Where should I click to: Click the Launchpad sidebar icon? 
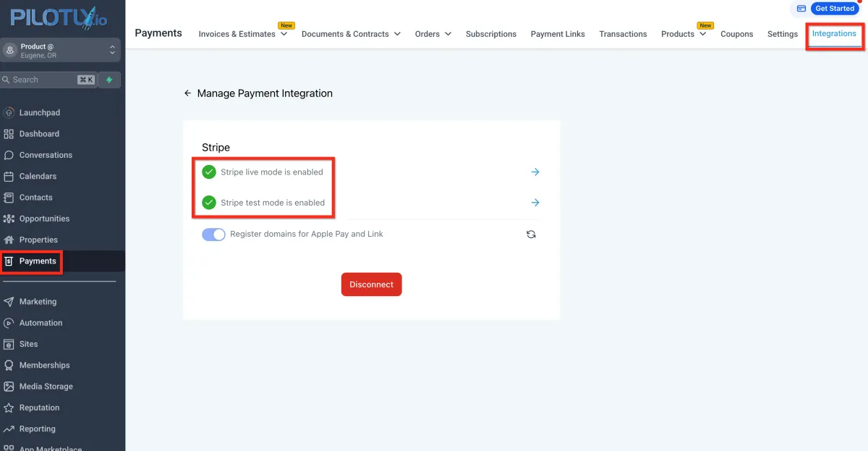pos(9,113)
